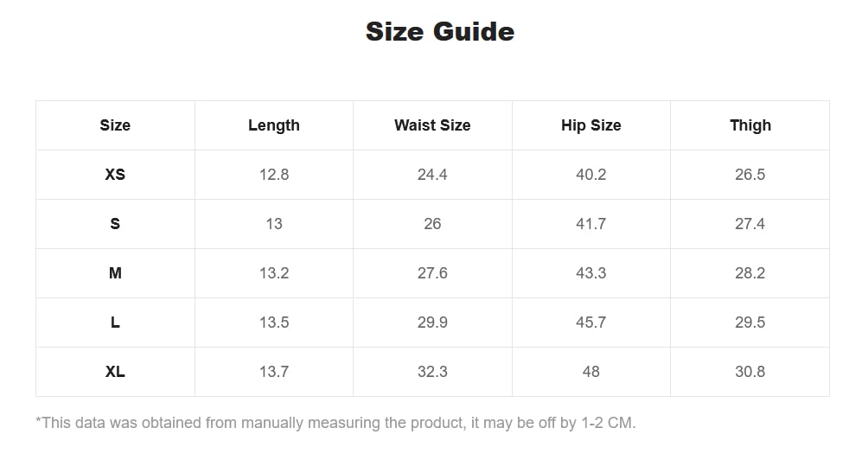The image size is (868, 460).
Task: Click the XS thigh value 26.5
Action: click(750, 175)
